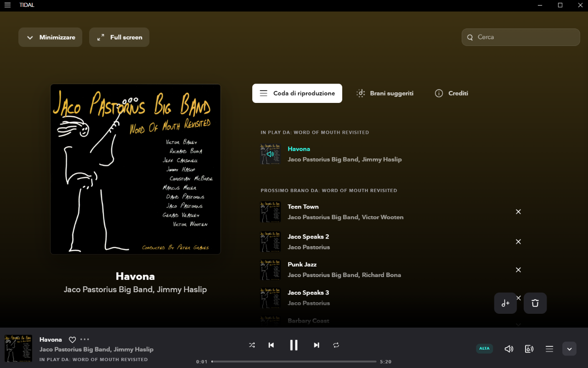This screenshot has width=588, height=368.
Task: Switch to the Brani suggeriti tab
Action: point(385,93)
